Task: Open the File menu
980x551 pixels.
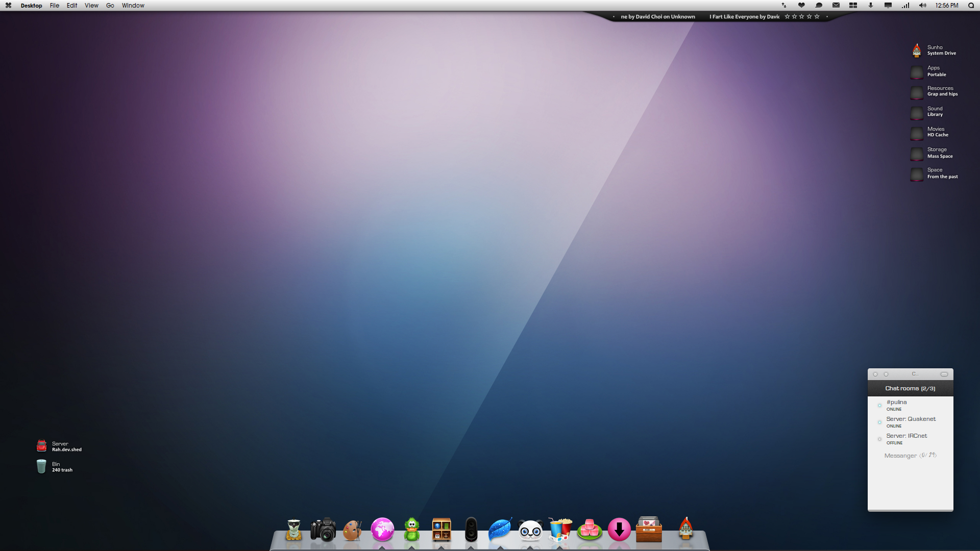Action: point(55,6)
